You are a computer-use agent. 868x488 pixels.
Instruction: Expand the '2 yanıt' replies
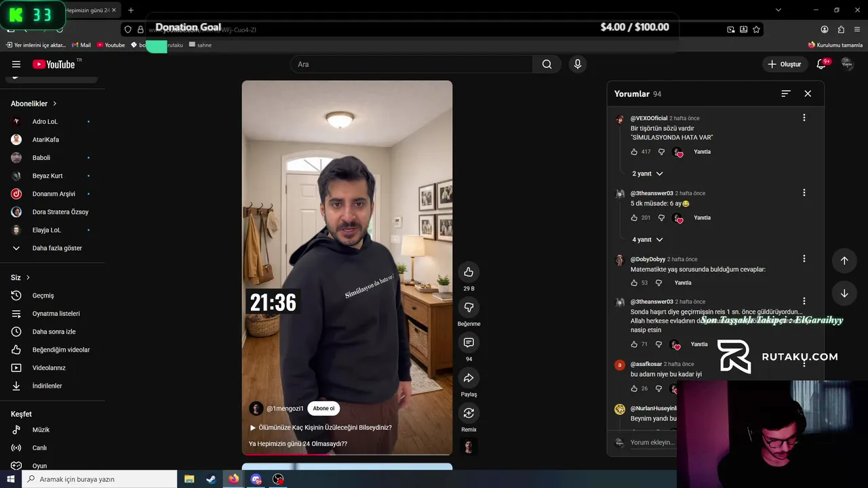pyautogui.click(x=647, y=174)
